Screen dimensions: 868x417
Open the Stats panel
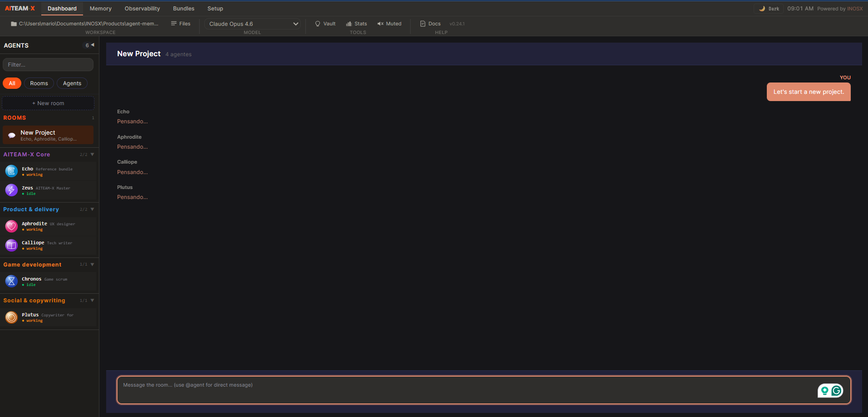[x=357, y=24]
